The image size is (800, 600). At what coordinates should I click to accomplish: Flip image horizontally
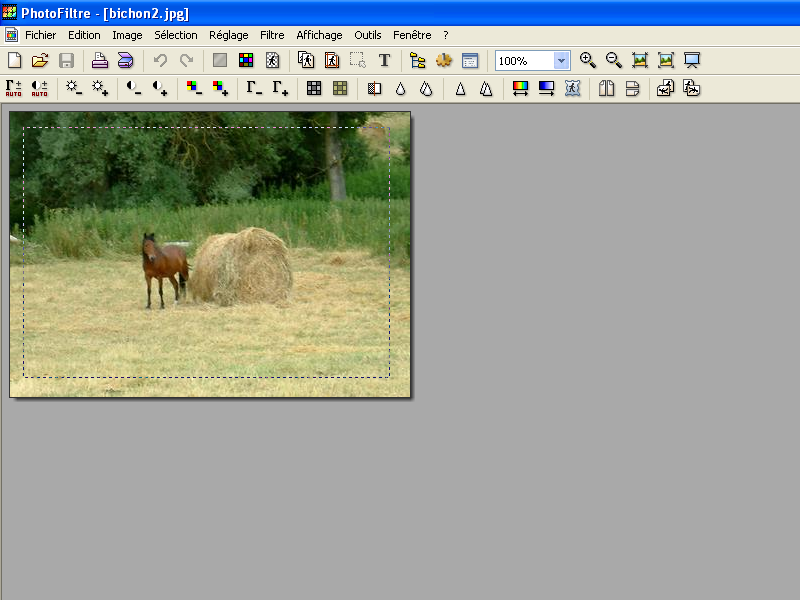[x=606, y=88]
